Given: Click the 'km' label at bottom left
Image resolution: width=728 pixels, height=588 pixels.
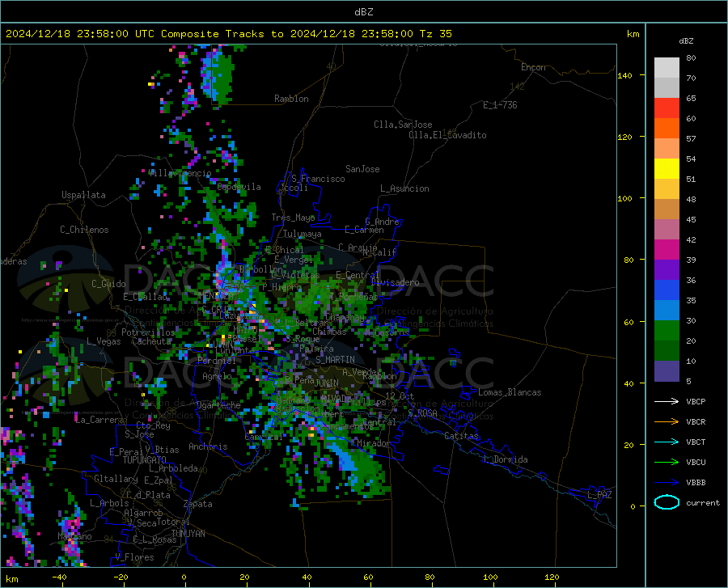Looking at the screenshot, I should pyautogui.click(x=11, y=579).
